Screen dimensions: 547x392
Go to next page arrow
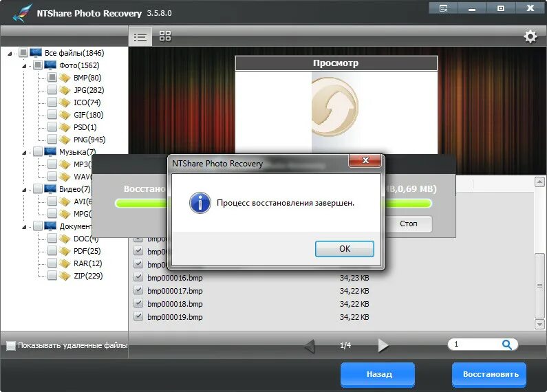coord(383,345)
